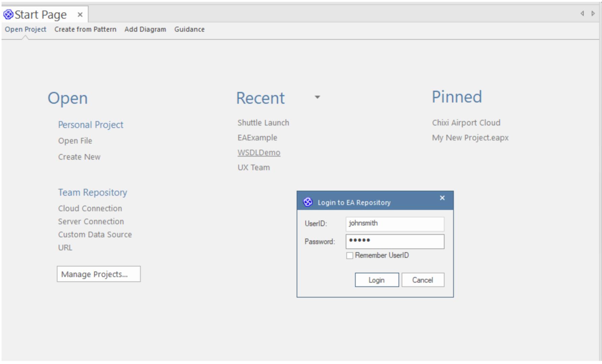Click the URL link under Team Repository
Viewport: 602px width, 364px height.
(65, 247)
